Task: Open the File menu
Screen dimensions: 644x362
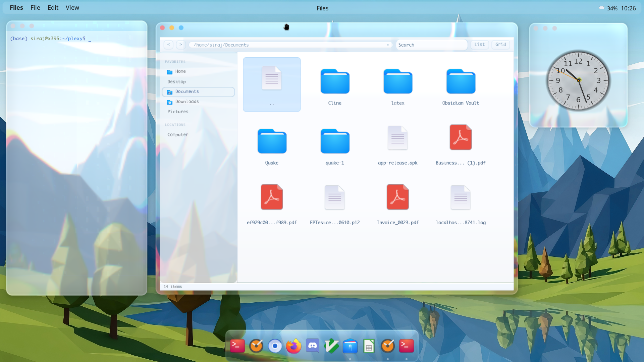Action: coord(35,8)
